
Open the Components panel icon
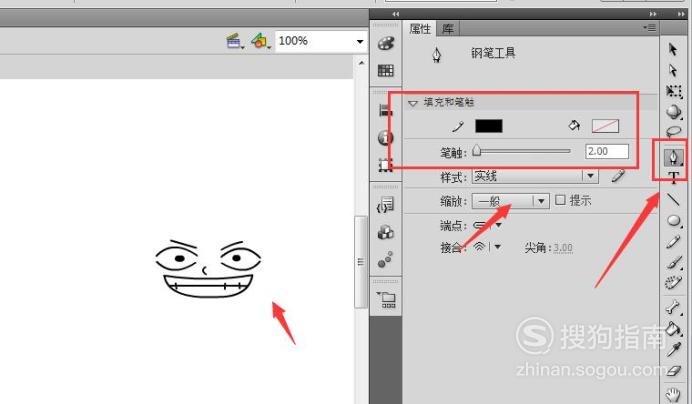[386, 232]
